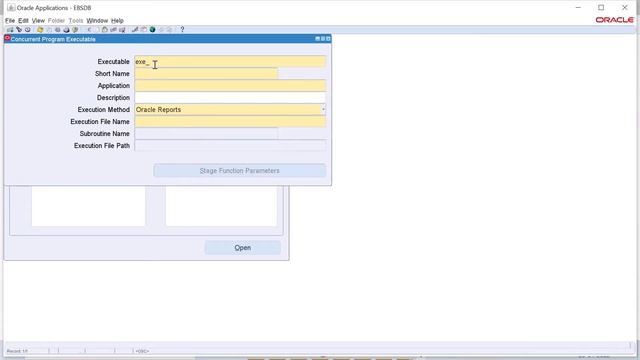Minimize the Concurrent Program Executable inner window
Screen dimensions: 640x360
click(x=318, y=39)
